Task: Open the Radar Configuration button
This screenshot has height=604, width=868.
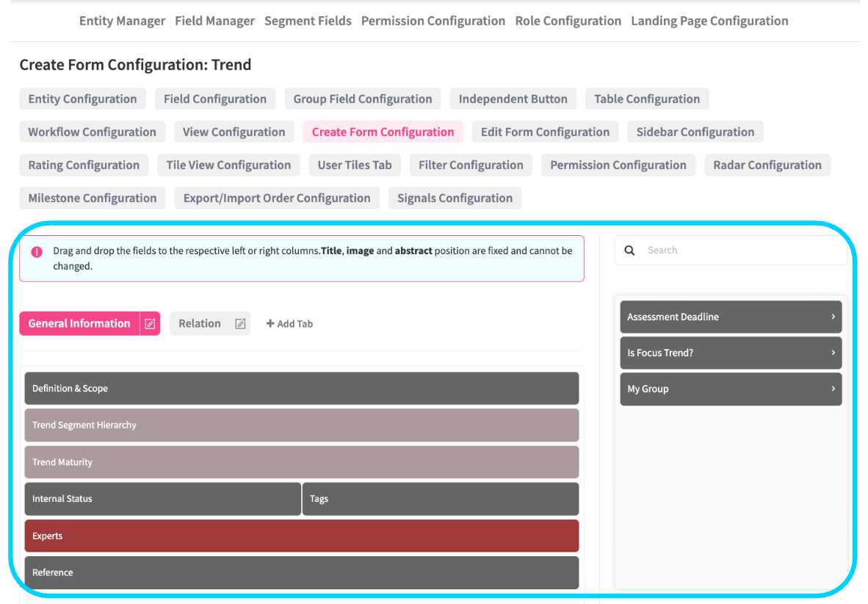Action: point(767,165)
